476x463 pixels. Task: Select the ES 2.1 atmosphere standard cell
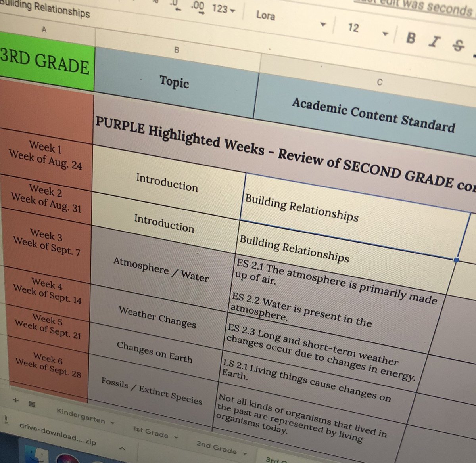coord(337,282)
